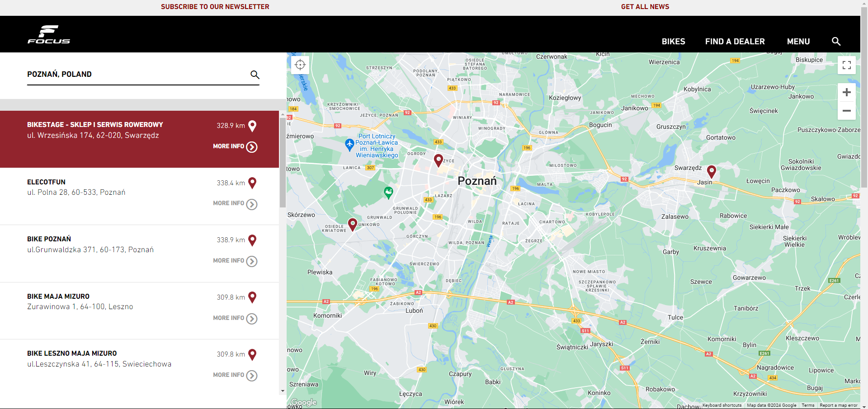The image size is (868, 409).
Task: Click the Poznań-Ławica airport icon on map
Action: coord(349,145)
